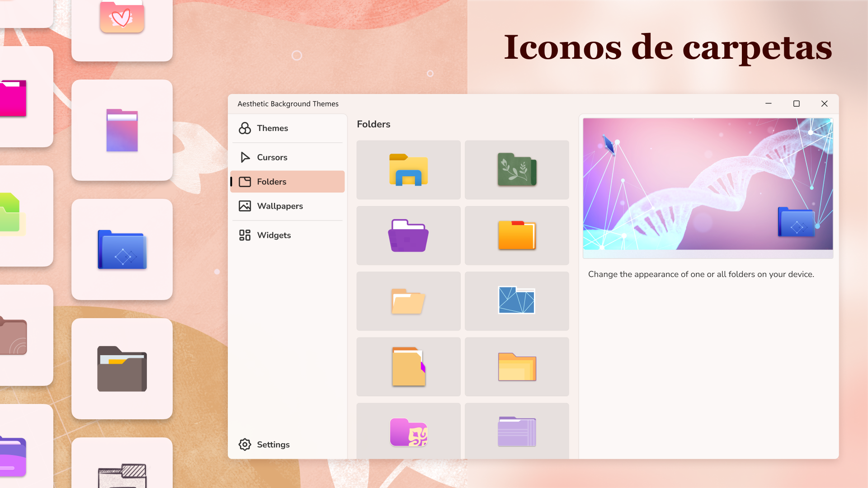Click the lime green folder card on left edge
The width and height of the screenshot is (868, 488).
pos(26,216)
